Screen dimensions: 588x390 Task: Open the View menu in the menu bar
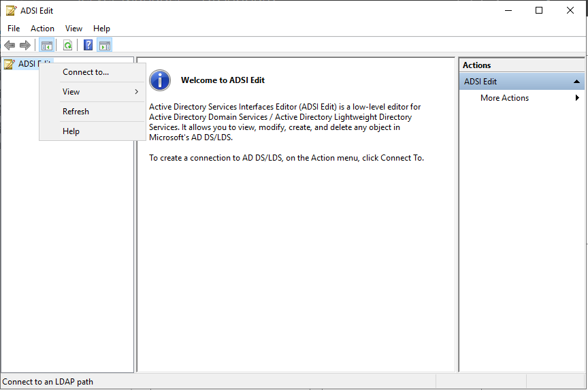[x=73, y=29]
